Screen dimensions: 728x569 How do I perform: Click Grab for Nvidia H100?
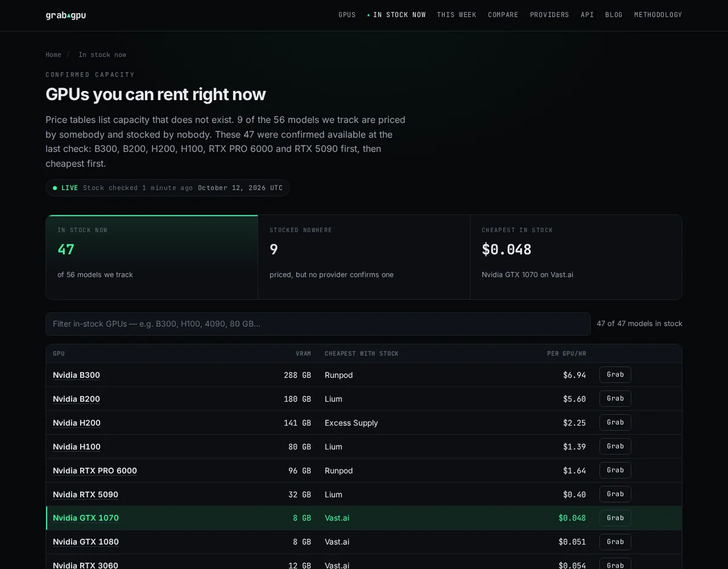615,446
